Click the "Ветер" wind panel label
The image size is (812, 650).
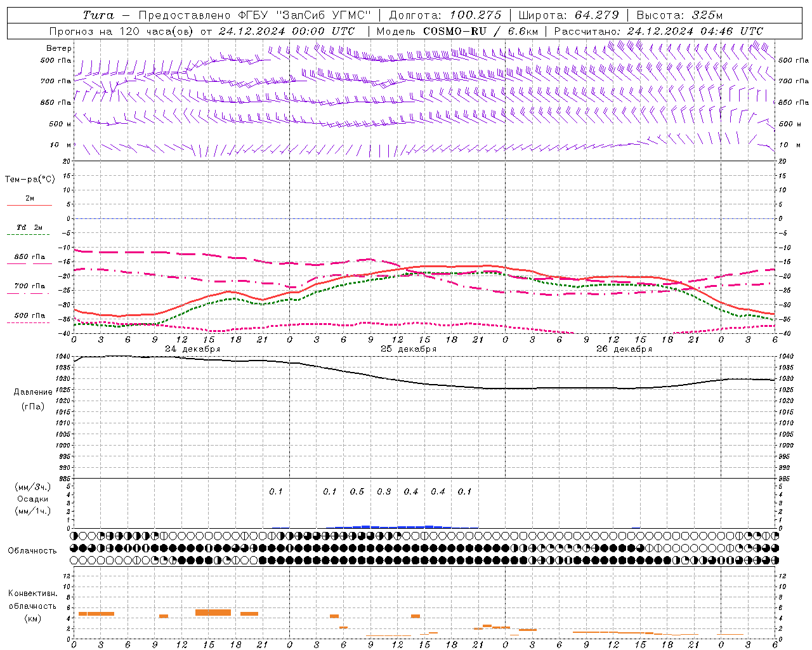59,48
